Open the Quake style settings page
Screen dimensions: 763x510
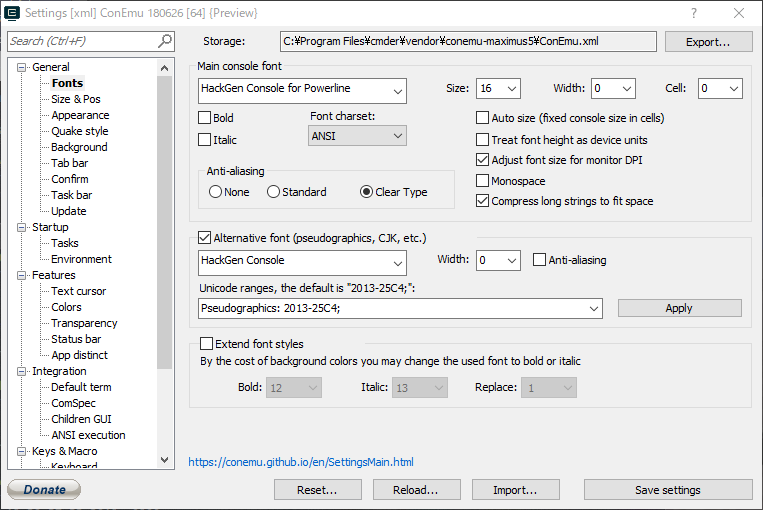[x=80, y=131]
